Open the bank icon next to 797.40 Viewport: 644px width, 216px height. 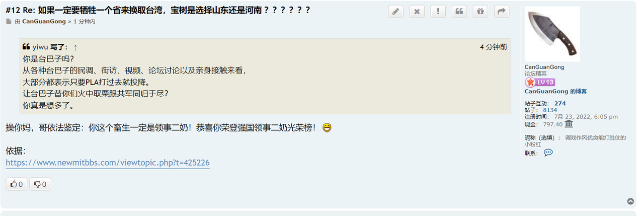coord(569,124)
